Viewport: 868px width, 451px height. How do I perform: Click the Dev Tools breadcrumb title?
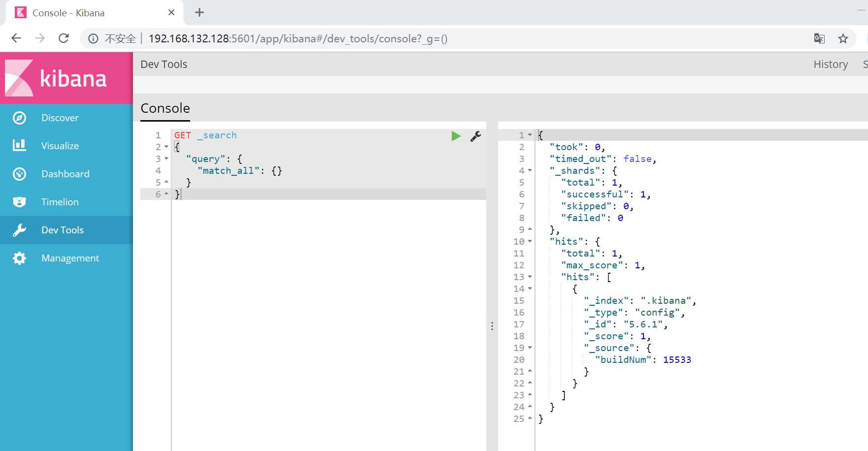(x=164, y=64)
